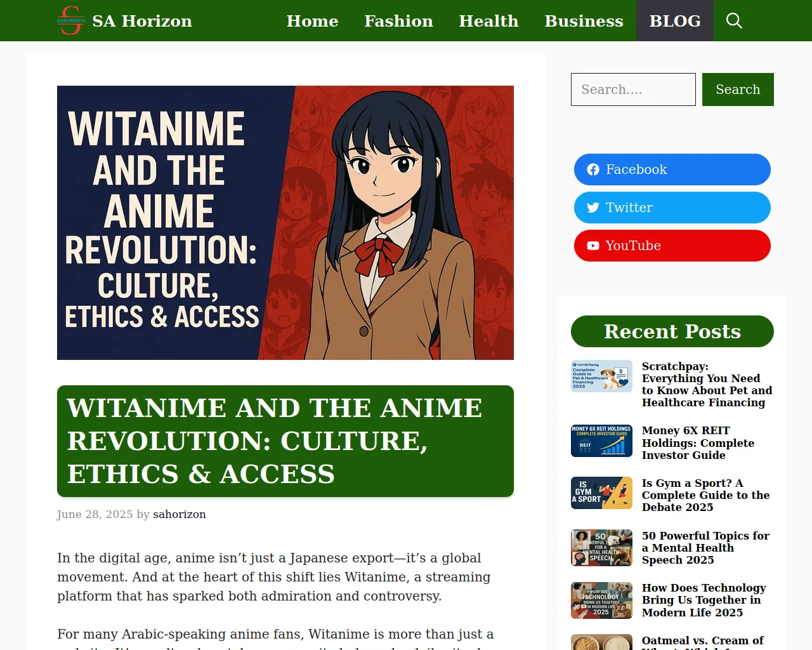Viewport: 812px width, 650px height.
Task: Open the Fashion menu item
Action: click(x=398, y=21)
